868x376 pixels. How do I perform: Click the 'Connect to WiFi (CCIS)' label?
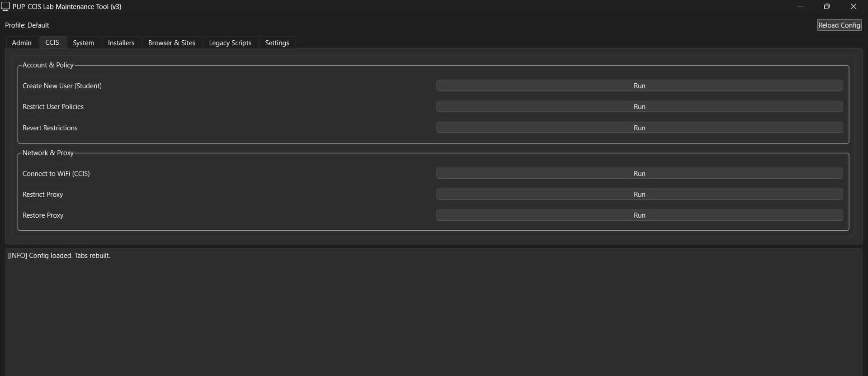click(56, 174)
